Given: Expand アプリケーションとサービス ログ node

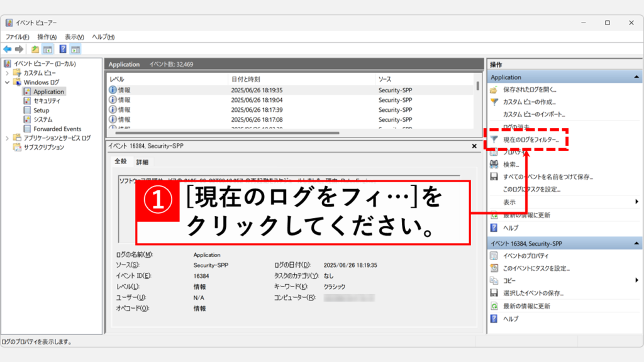Looking at the screenshot, I should click(x=8, y=138).
